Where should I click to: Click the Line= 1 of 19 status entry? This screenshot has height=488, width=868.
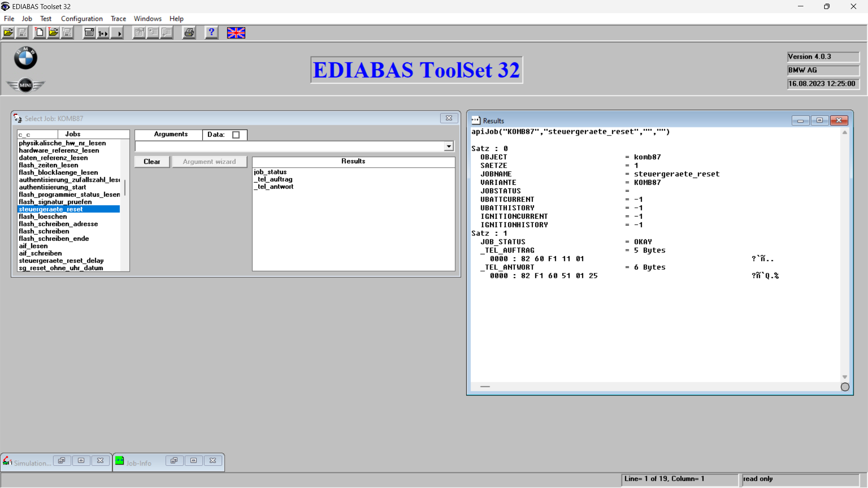(x=679, y=479)
